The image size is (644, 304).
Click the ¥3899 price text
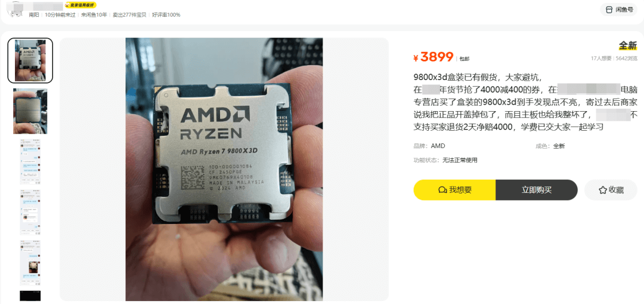click(x=434, y=57)
